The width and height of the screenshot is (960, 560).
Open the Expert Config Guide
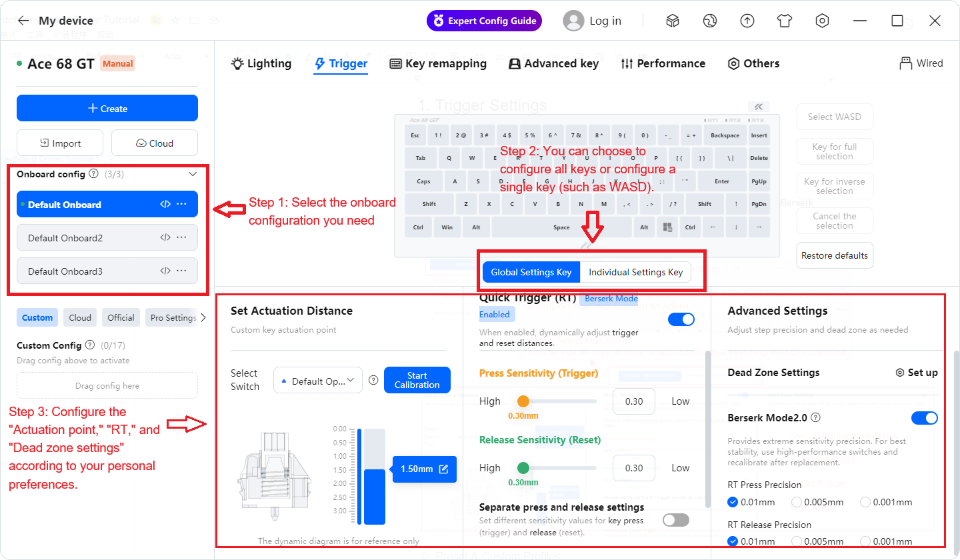coord(484,21)
